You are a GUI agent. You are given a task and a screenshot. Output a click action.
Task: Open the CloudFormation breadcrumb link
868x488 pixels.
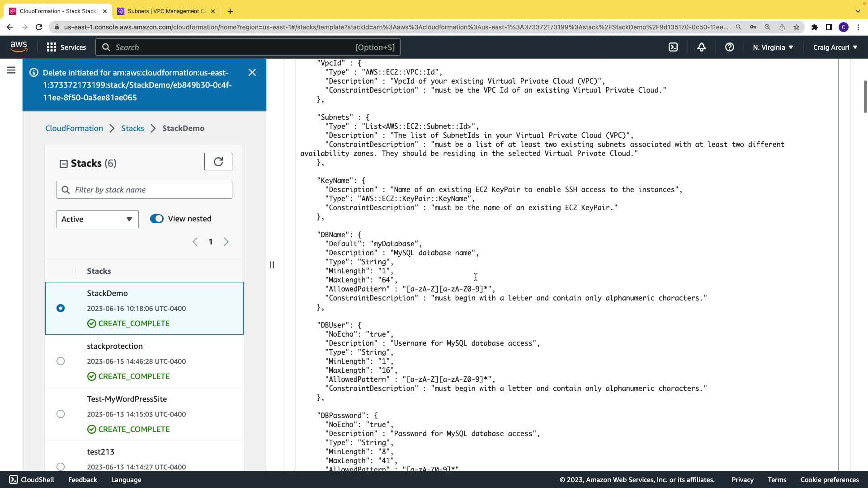[x=74, y=128]
